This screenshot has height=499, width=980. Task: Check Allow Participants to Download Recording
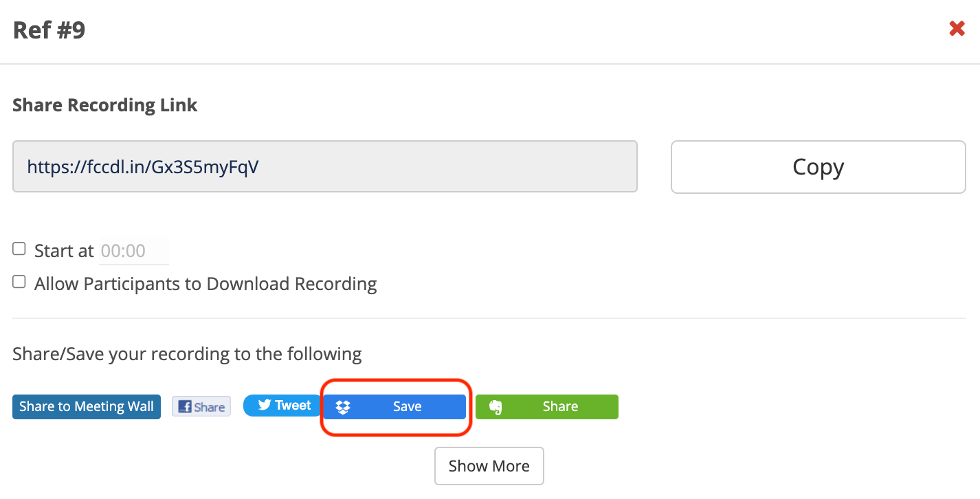tap(19, 281)
